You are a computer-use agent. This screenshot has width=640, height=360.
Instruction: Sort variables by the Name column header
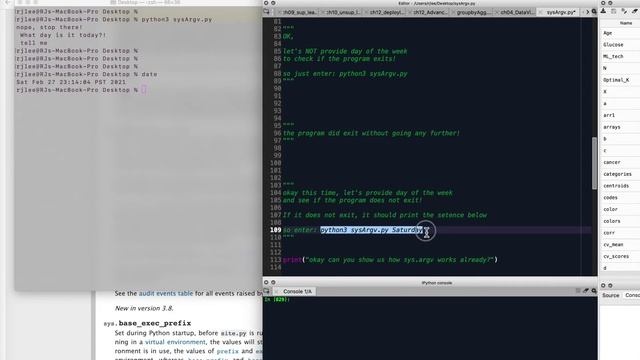(x=625, y=23)
